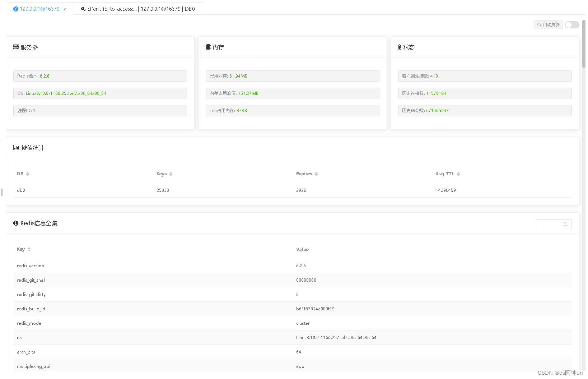Click the redis_mode row key
The height and width of the screenshot is (379, 588).
coord(29,323)
